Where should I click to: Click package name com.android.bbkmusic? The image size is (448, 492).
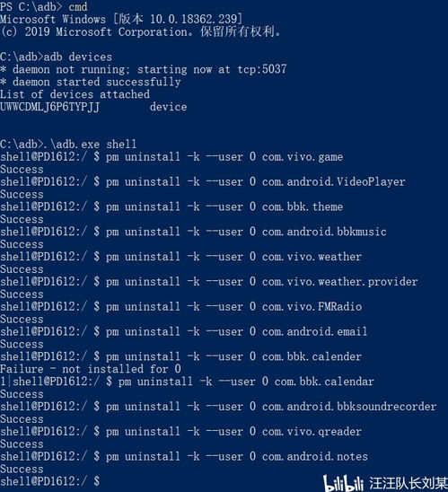[x=324, y=232]
